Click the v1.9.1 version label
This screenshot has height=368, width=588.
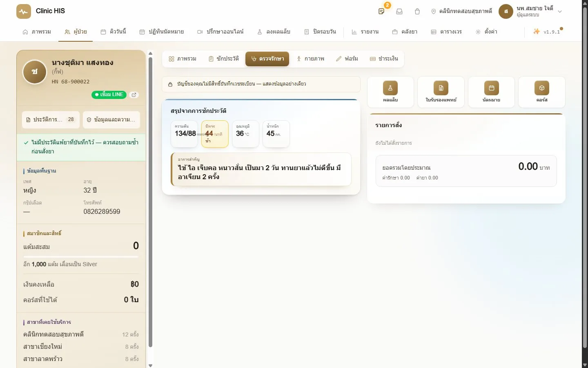[x=552, y=32]
